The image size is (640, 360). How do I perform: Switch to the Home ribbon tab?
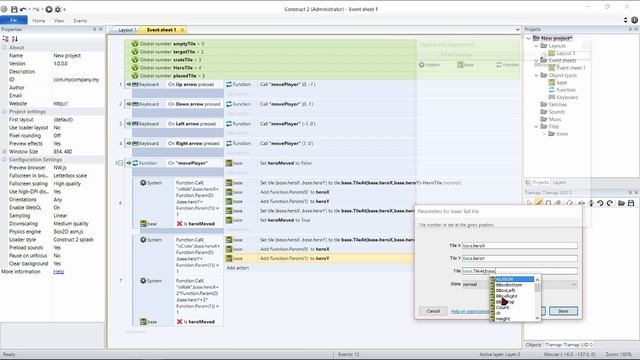[x=39, y=20]
